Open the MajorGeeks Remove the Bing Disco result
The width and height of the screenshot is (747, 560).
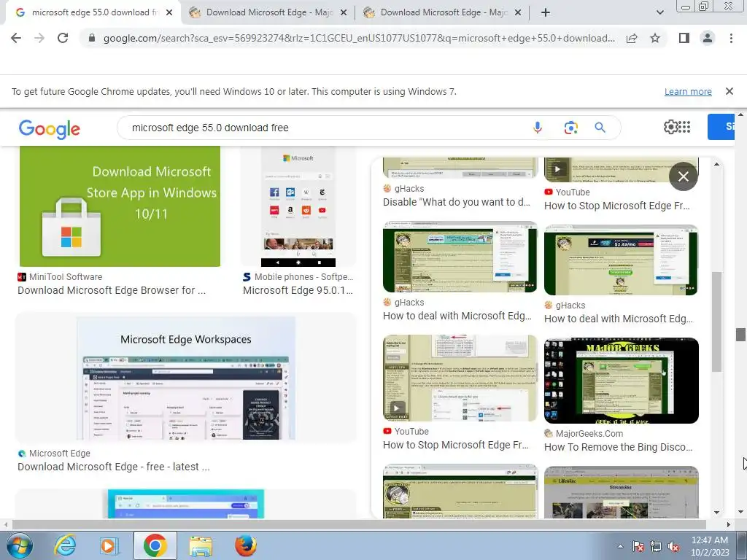pos(619,447)
